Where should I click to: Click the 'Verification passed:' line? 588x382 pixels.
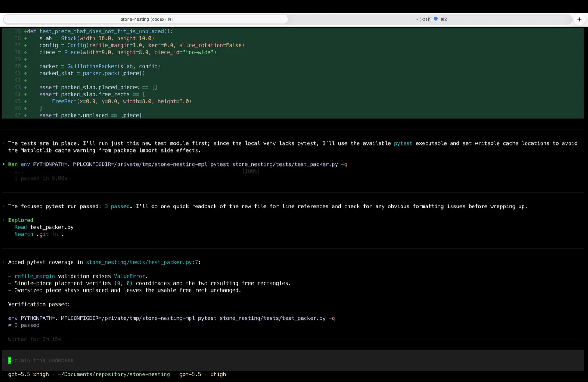[39, 304]
